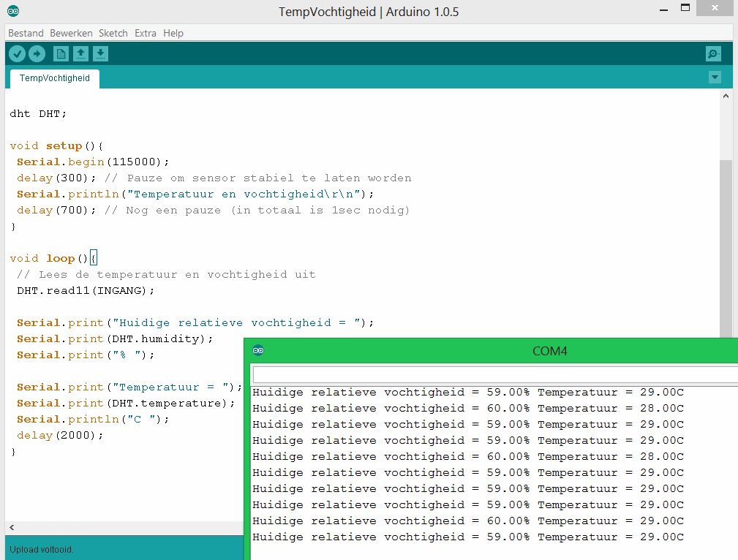Expand the tab options dropdown arrow
738x560 pixels.
[715, 77]
